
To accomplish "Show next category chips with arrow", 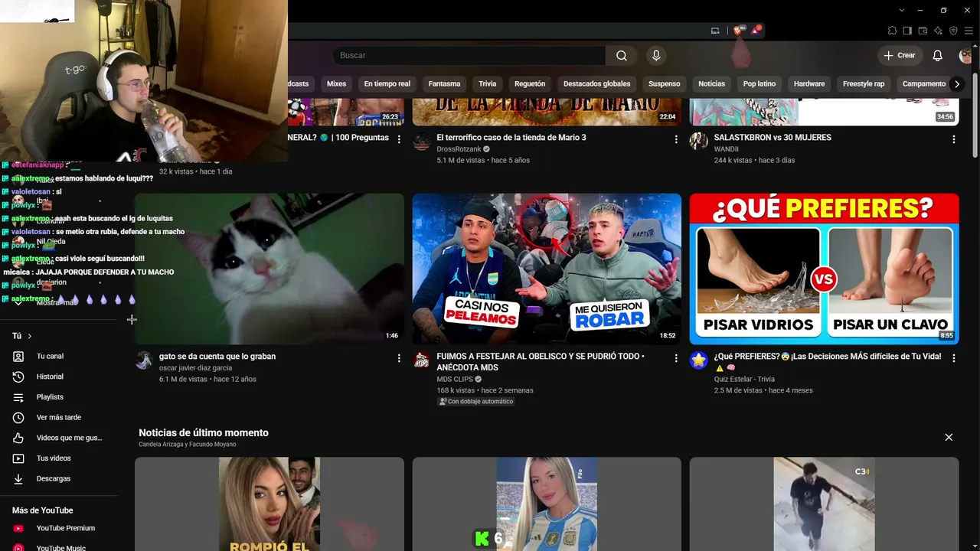I will [957, 84].
